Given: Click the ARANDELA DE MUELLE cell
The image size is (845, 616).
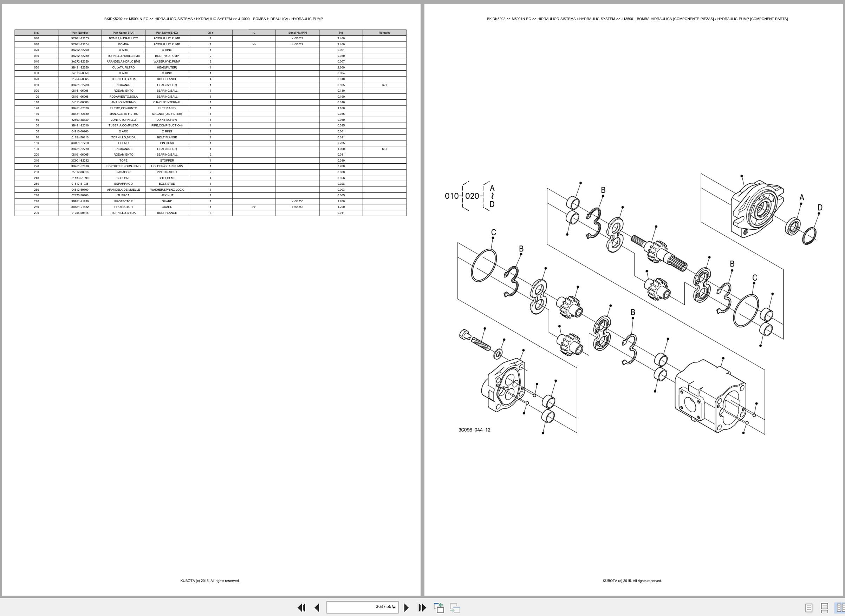Looking at the screenshot, I should 123,189.
